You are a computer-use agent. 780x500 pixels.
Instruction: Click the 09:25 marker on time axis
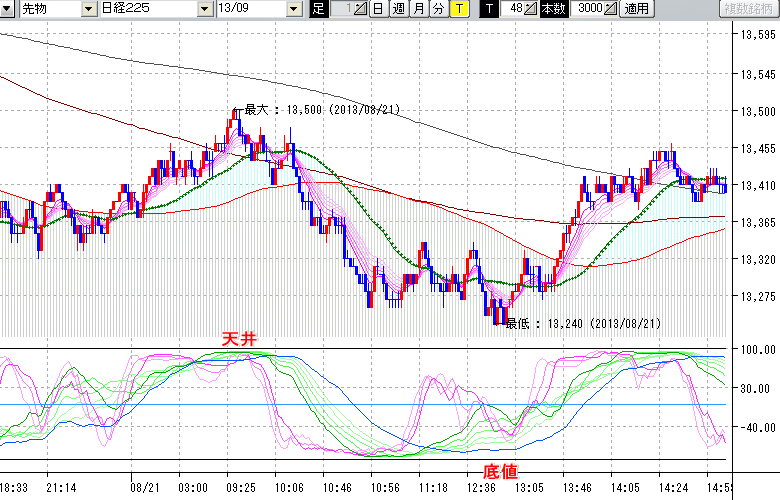point(241,487)
